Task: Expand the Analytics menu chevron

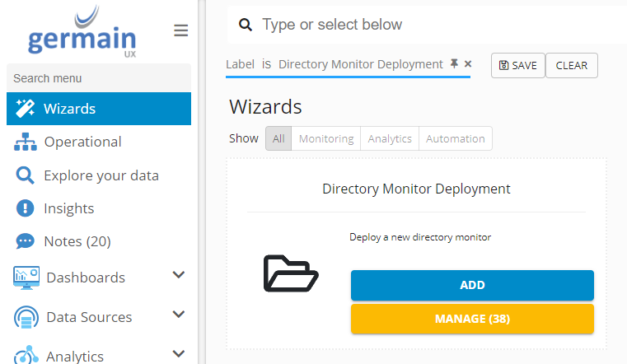Action: tap(178, 354)
